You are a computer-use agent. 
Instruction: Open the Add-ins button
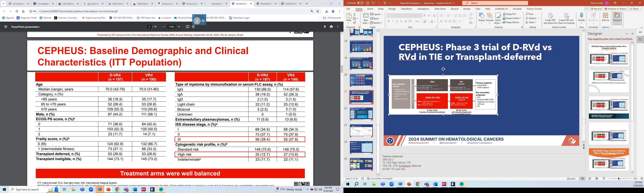(605, 18)
